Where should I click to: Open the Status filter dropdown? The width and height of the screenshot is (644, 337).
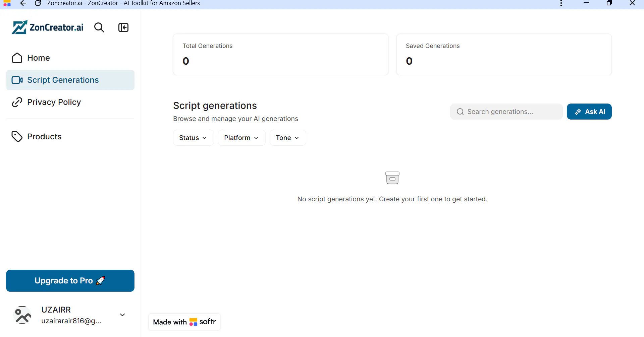click(193, 138)
